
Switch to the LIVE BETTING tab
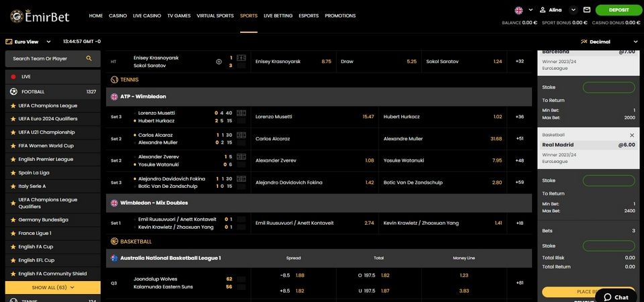278,15
